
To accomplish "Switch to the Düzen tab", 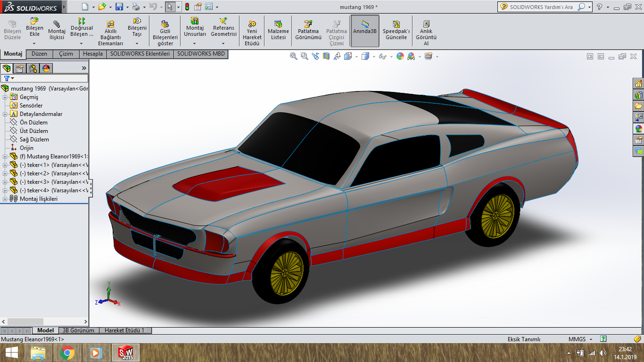I will [40, 54].
